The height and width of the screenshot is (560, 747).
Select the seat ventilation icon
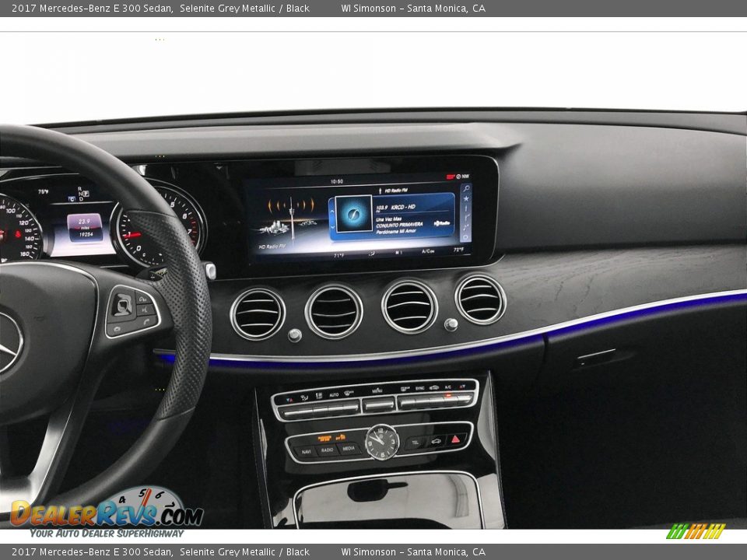tap(304, 396)
